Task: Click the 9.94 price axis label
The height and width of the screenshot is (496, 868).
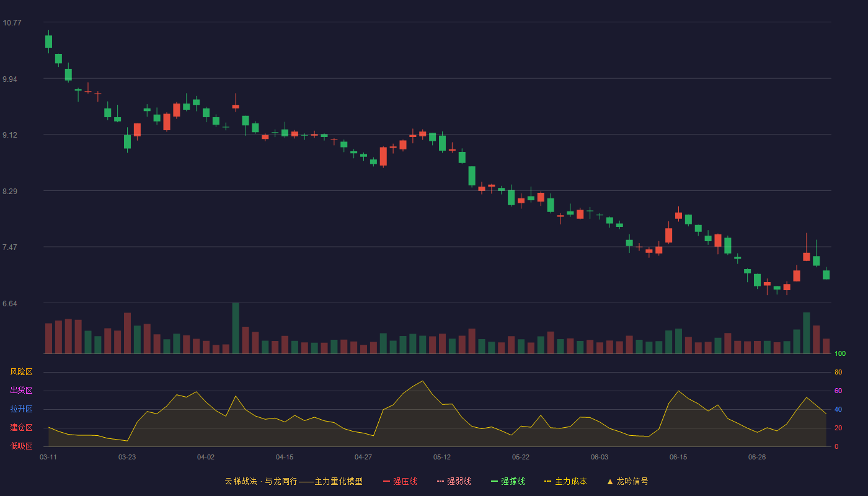Action: click(11, 79)
